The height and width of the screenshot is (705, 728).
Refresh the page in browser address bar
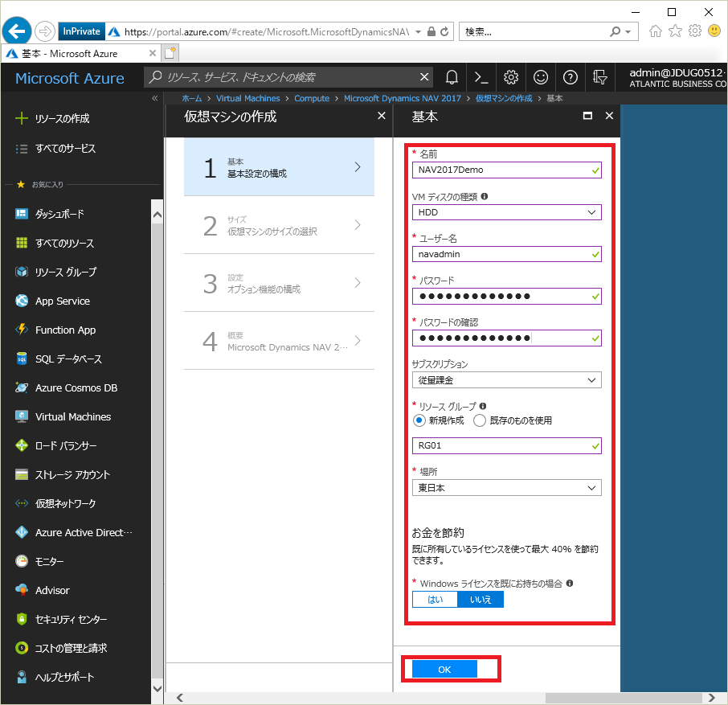pos(444,31)
